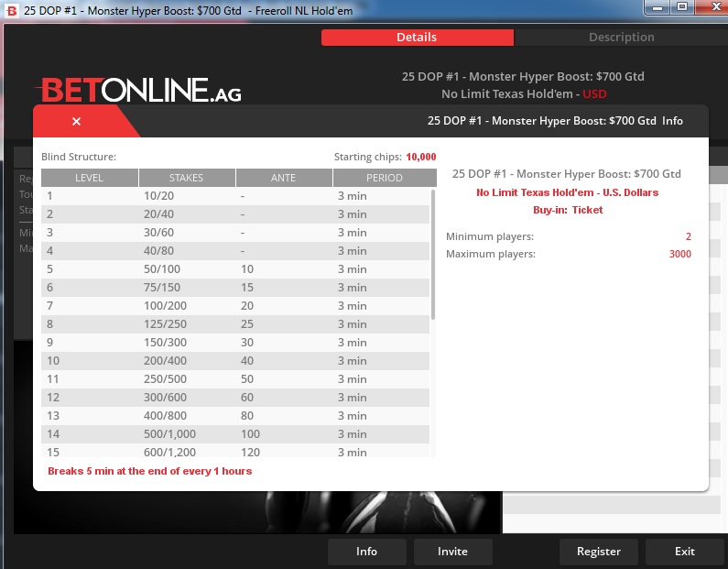The width and height of the screenshot is (728, 569).
Task: Click the Maximum players value 3000
Action: tap(680, 254)
